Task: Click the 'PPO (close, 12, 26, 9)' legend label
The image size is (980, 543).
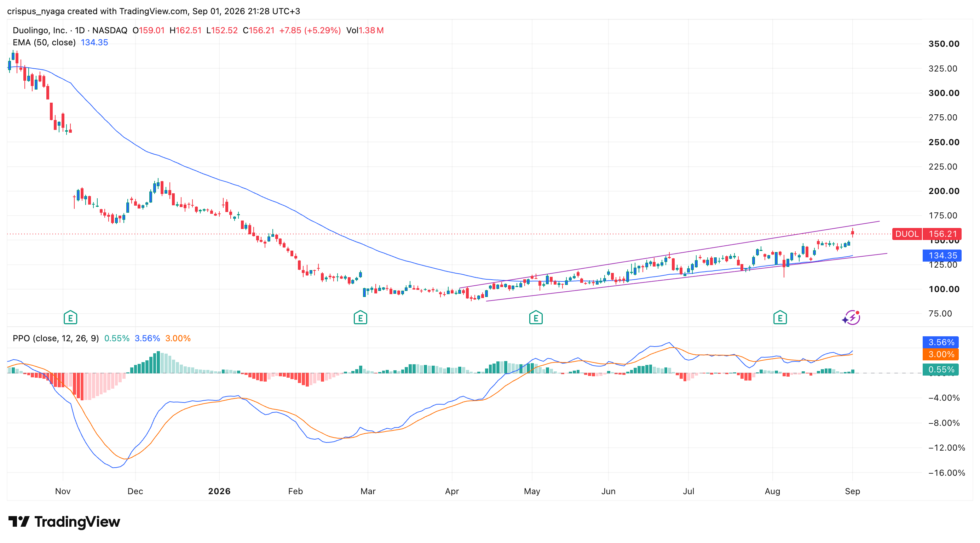Action: tap(56, 338)
